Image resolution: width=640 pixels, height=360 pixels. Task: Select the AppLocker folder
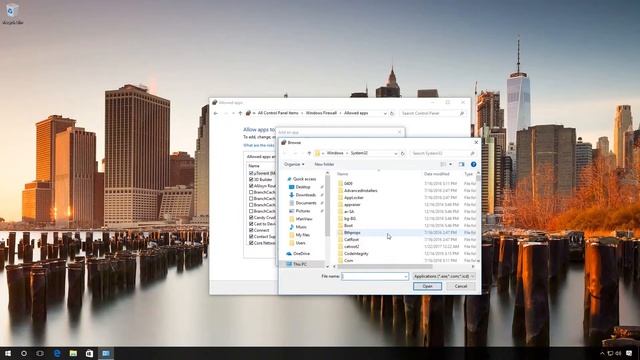[x=353, y=198]
